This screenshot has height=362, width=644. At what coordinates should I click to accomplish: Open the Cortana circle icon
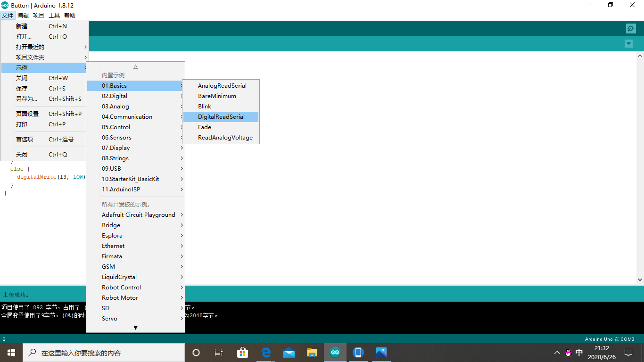click(x=196, y=353)
